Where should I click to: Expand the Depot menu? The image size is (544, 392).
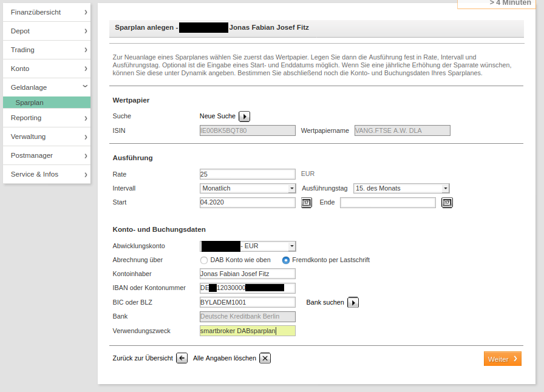click(46, 31)
